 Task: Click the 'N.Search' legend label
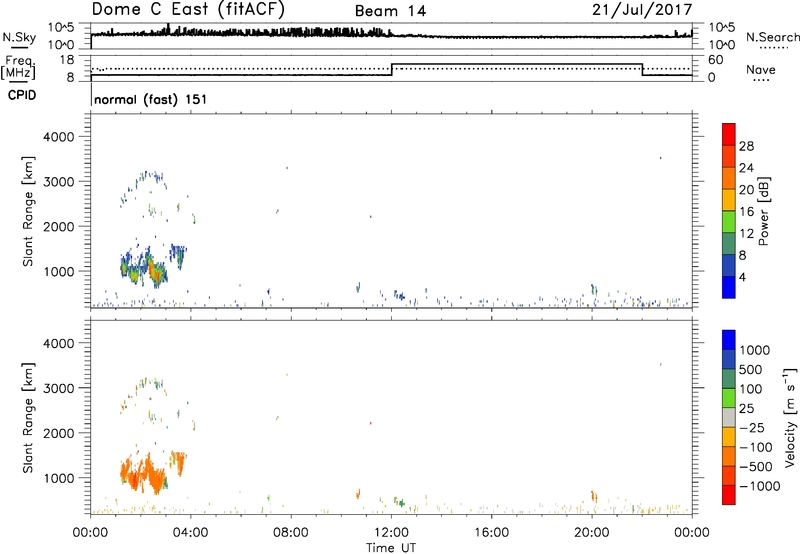(772, 37)
